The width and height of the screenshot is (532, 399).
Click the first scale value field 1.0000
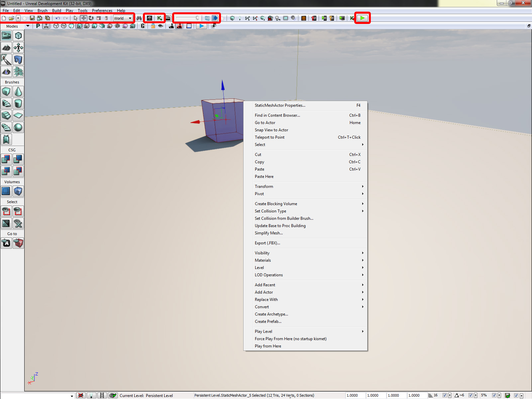click(x=356, y=395)
